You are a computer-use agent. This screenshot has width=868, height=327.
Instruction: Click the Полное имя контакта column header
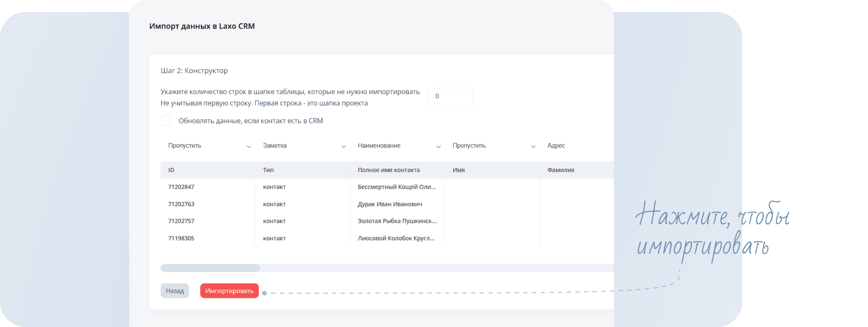(x=388, y=170)
